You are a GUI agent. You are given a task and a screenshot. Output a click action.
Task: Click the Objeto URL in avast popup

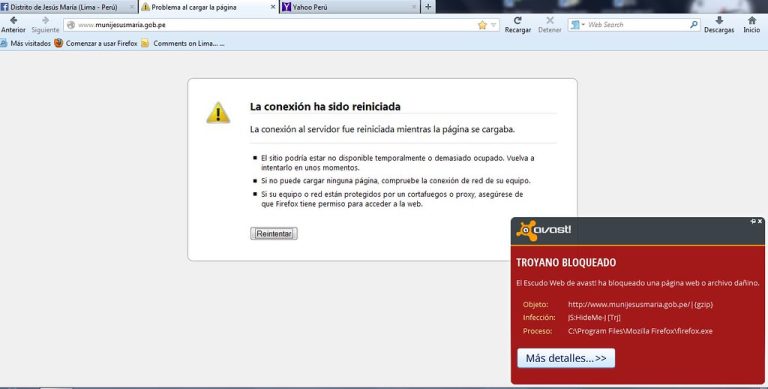[x=640, y=304]
